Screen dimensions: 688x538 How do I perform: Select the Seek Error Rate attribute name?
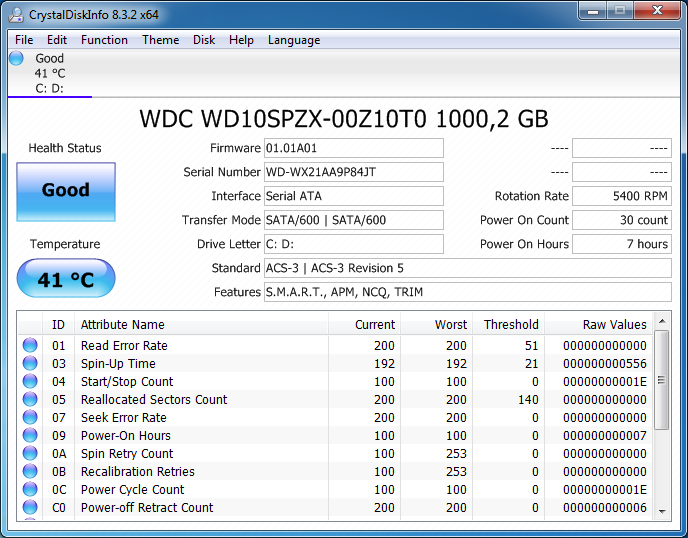click(x=124, y=417)
